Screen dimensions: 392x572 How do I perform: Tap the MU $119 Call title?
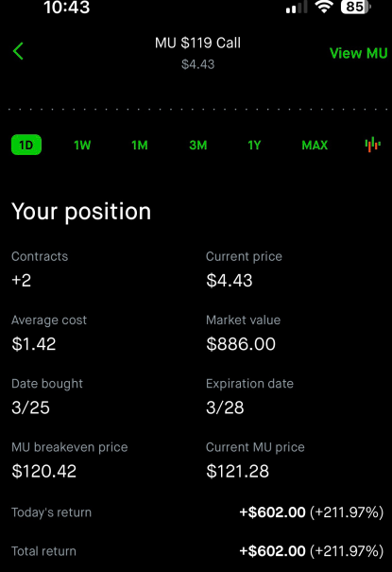point(197,43)
